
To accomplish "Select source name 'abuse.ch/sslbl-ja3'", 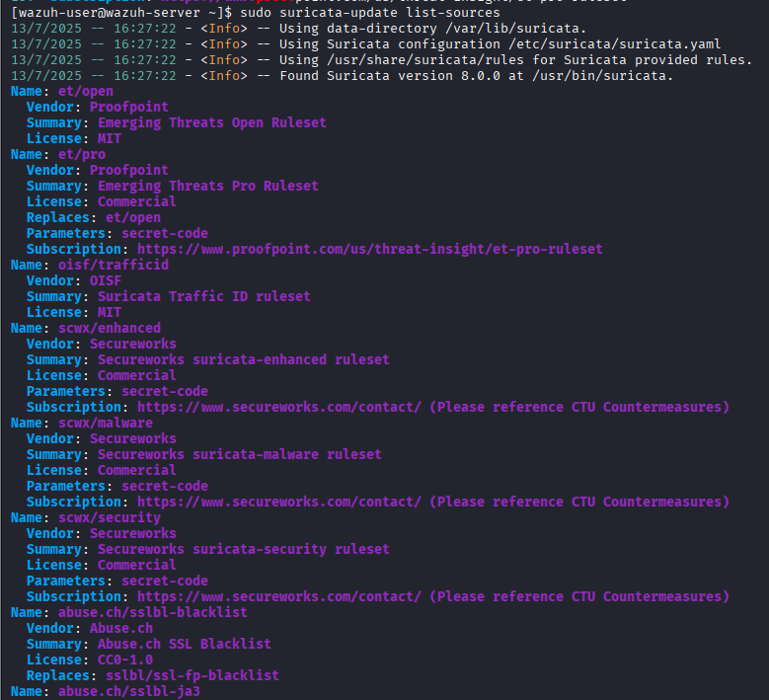I will (x=129, y=691).
